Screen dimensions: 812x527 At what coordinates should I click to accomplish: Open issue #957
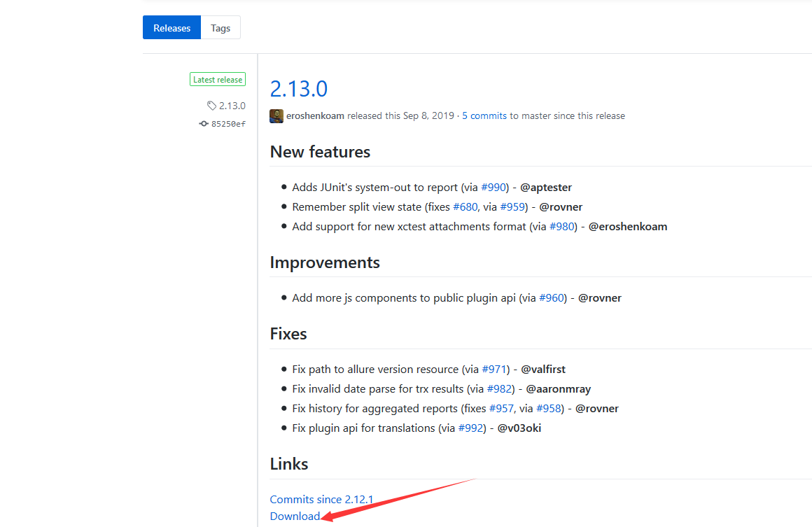(x=501, y=409)
